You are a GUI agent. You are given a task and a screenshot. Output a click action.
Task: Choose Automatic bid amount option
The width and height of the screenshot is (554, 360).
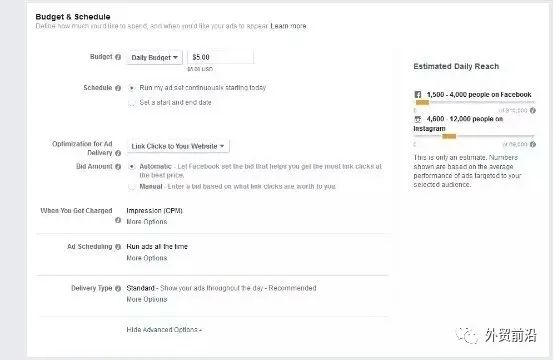[x=132, y=167]
